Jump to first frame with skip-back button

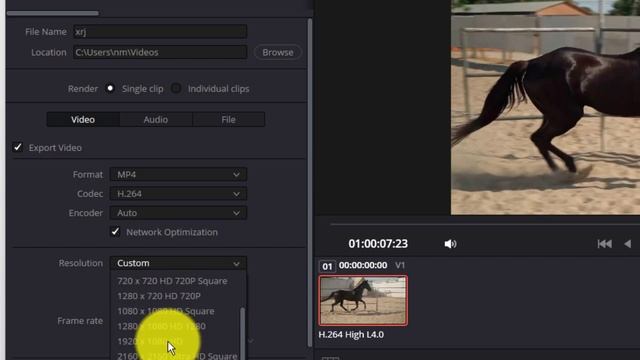click(604, 244)
